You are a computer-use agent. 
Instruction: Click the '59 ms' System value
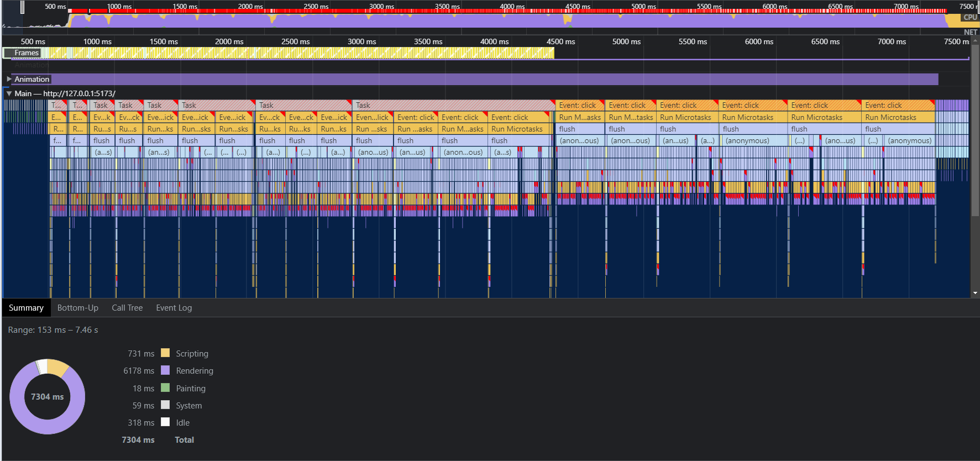[143, 405]
